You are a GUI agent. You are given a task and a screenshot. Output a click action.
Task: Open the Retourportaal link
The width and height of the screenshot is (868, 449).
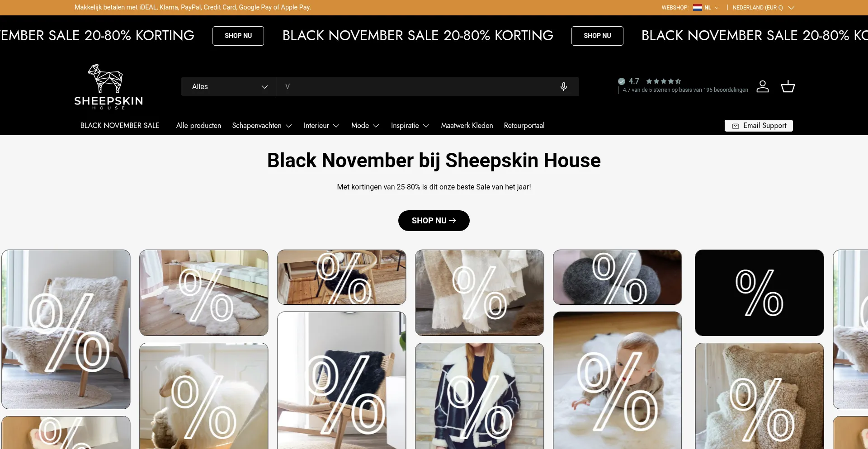click(524, 126)
